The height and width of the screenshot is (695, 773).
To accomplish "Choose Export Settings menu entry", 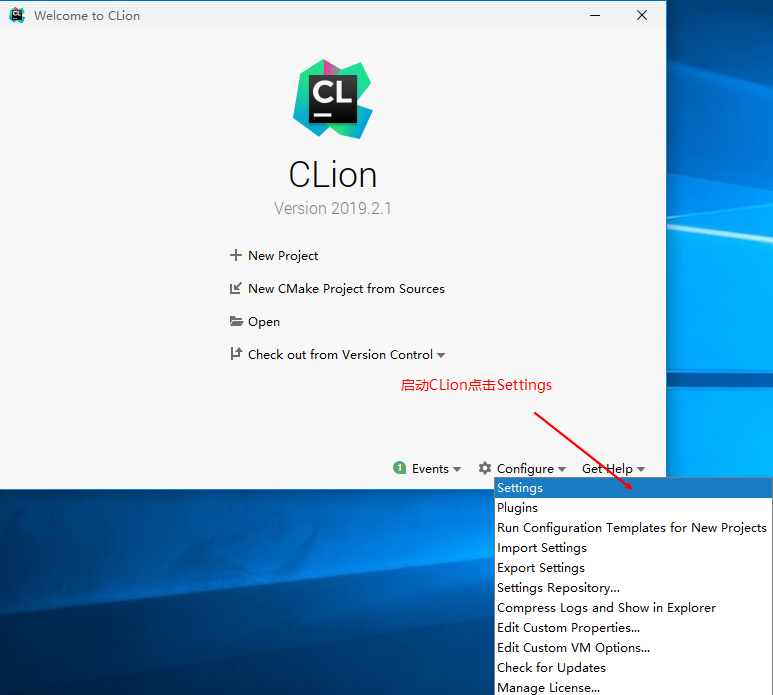I will [633, 568].
